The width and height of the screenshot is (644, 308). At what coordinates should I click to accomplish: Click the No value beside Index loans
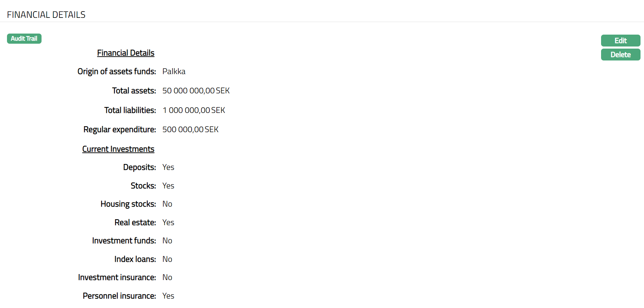(167, 259)
